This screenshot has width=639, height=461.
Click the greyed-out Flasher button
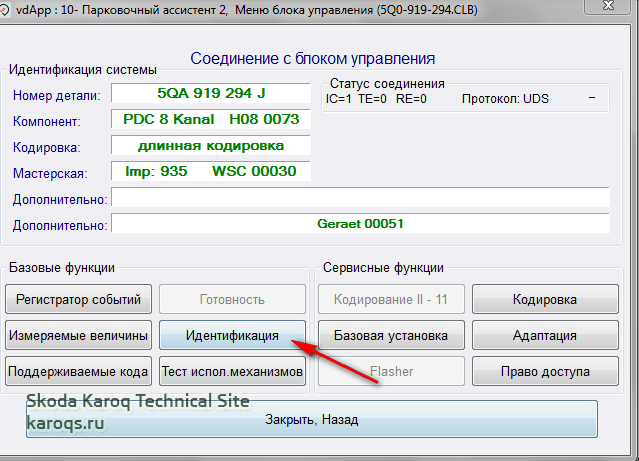coord(390,372)
